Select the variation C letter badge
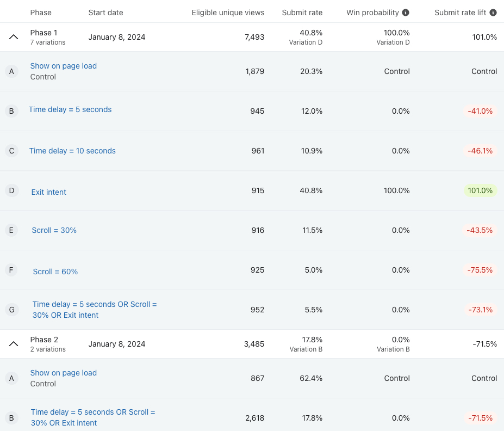Viewport: 504px width, 431px height. click(x=11, y=151)
